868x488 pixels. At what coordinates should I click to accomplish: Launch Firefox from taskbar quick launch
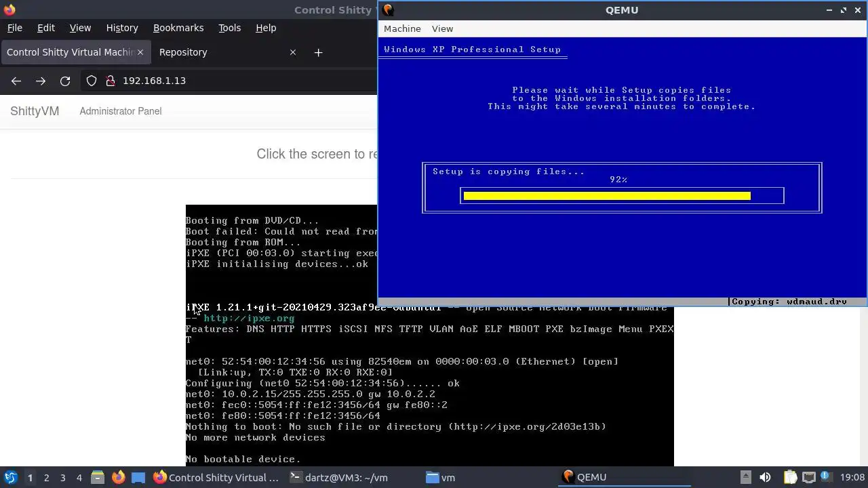118,477
